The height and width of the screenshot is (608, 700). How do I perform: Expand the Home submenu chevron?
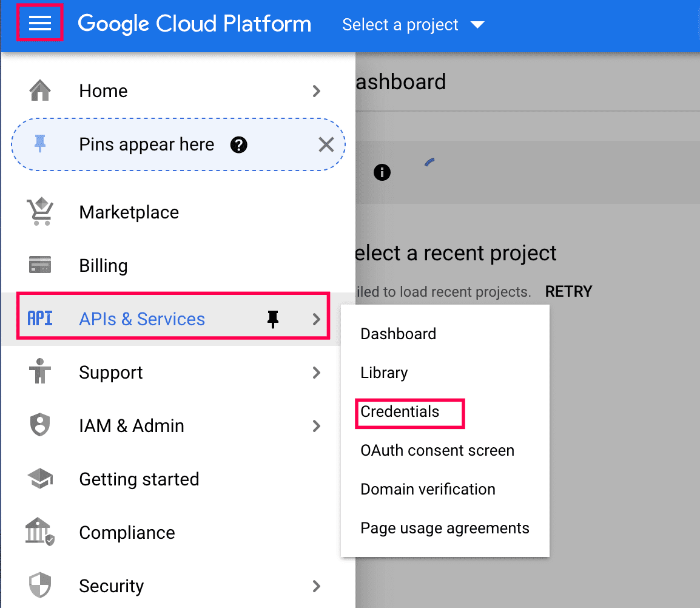click(x=316, y=91)
